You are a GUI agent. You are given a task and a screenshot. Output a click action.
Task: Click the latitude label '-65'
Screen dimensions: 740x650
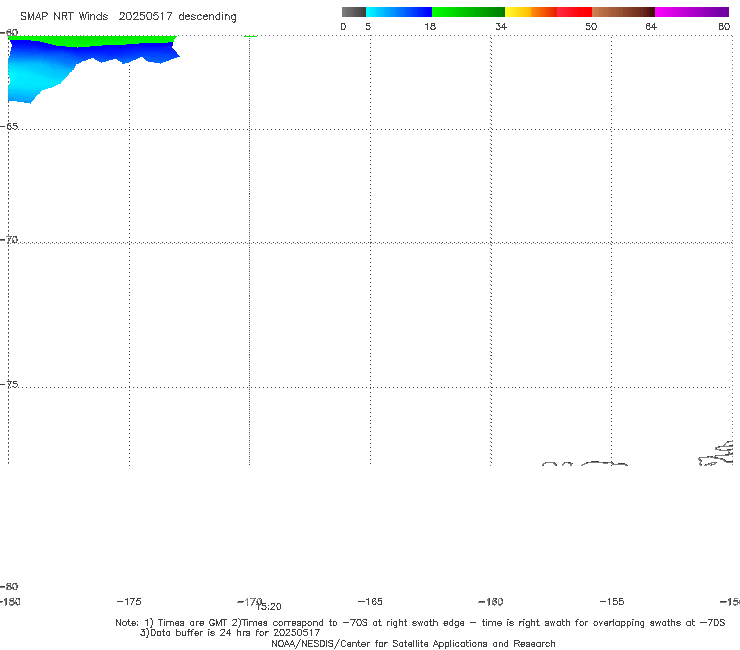coord(9,127)
